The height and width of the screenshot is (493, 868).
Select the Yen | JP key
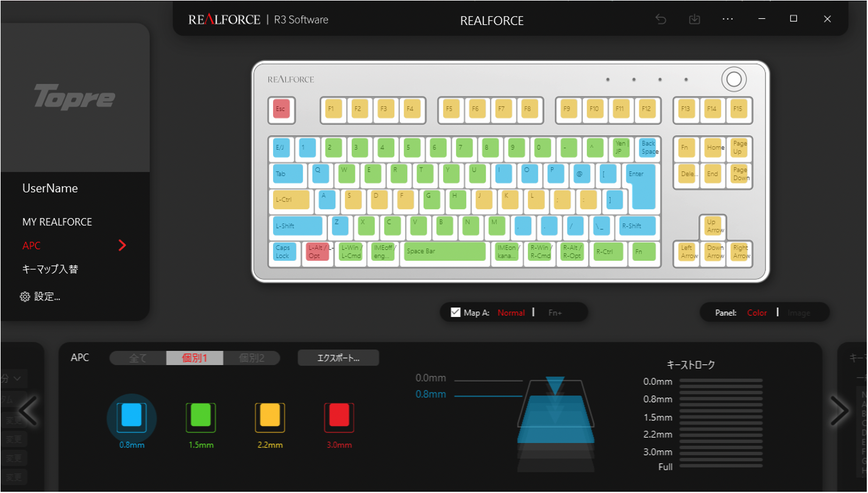621,147
